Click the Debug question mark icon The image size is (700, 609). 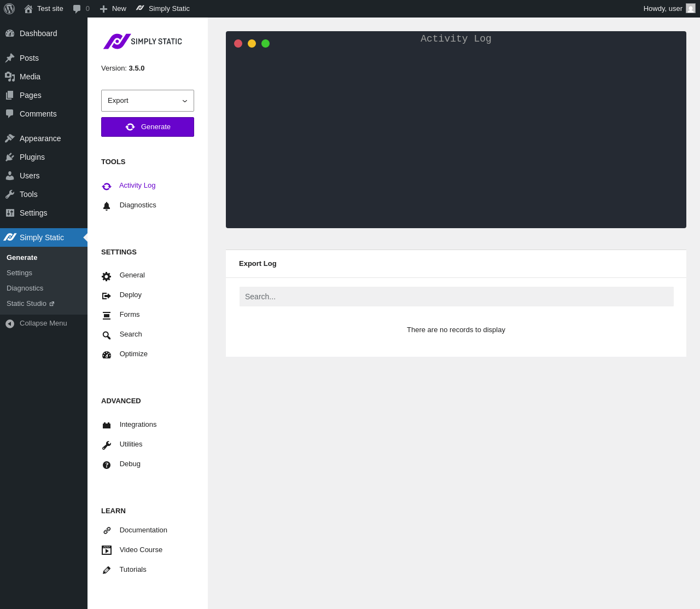click(107, 465)
